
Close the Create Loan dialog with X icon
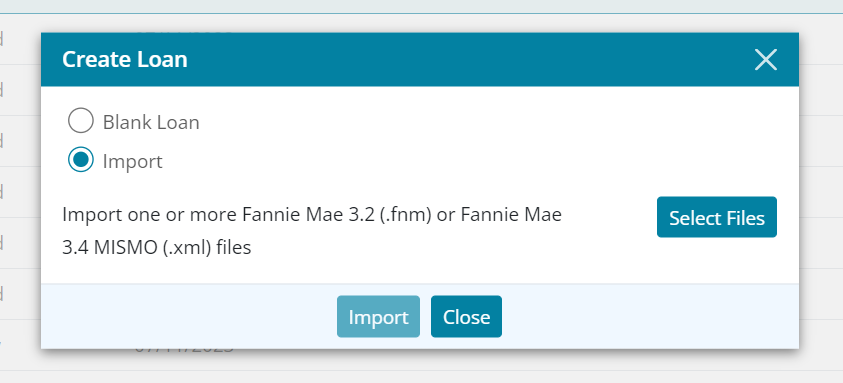766,60
